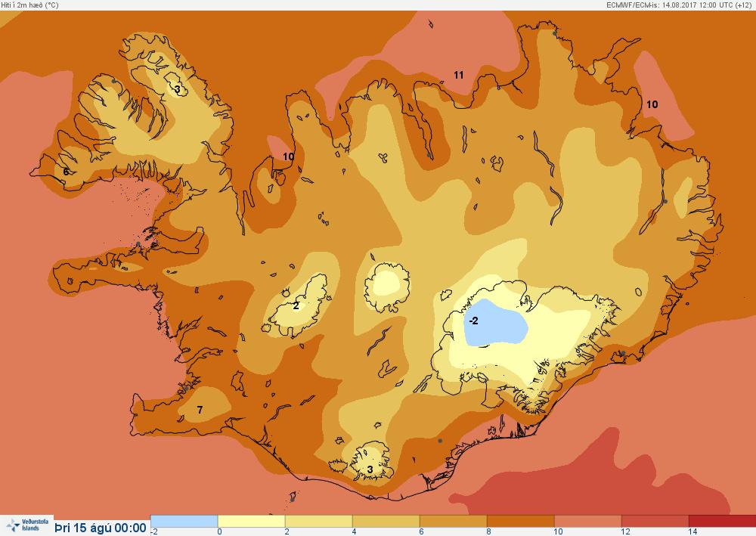
Task: Click the gray station dot on the Vestmannaeyjar island
Action: [x=292, y=500]
